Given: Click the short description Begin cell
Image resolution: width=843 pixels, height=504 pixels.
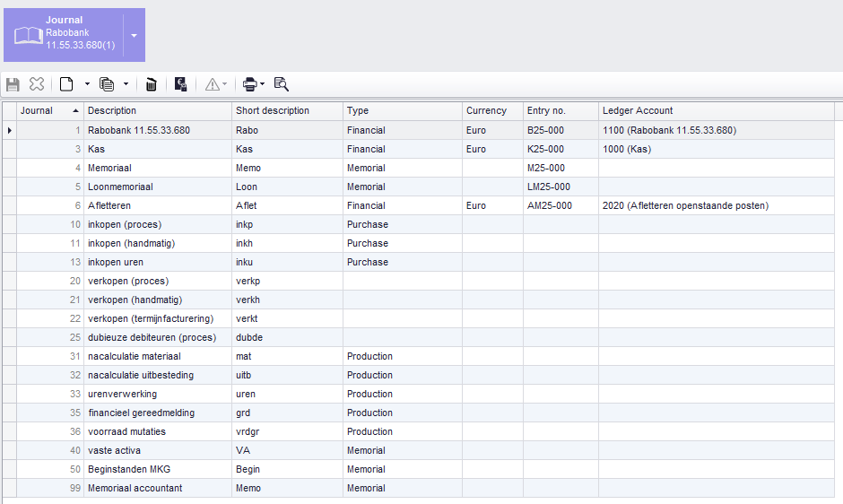Looking at the screenshot, I should (x=288, y=469).
